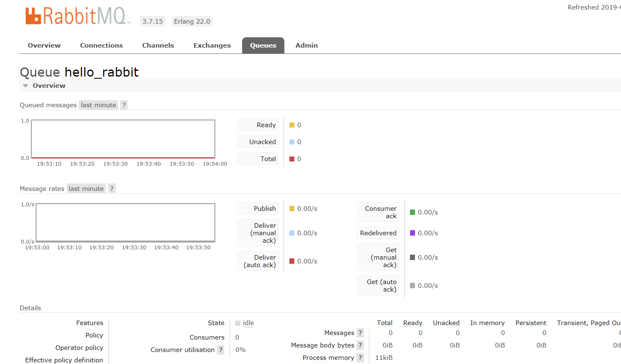
Task: Open the Message rates help question mark
Action: point(112,189)
